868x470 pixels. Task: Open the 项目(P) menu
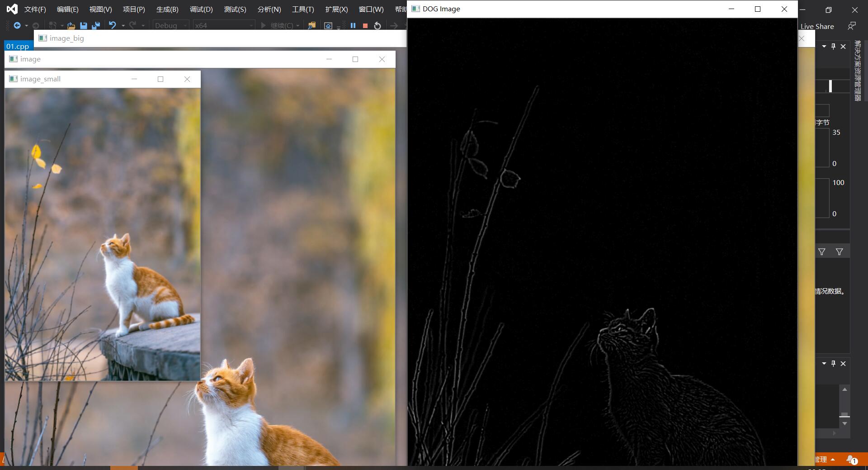pos(134,9)
